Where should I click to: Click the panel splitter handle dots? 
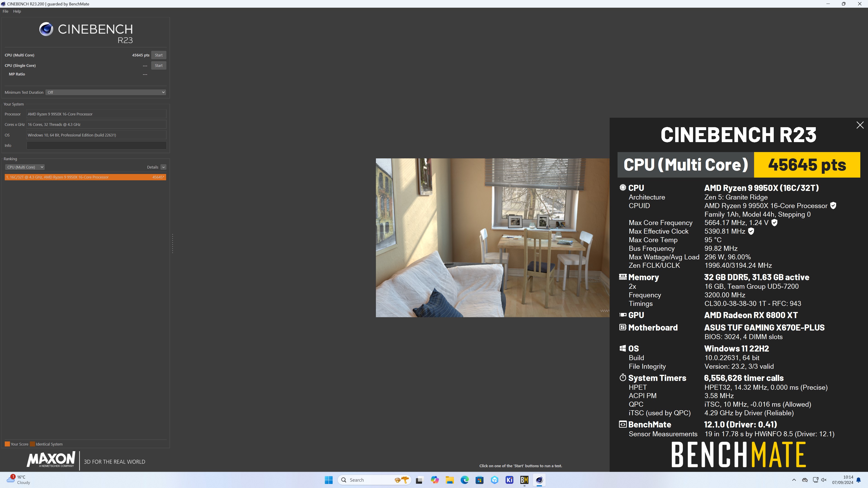172,244
